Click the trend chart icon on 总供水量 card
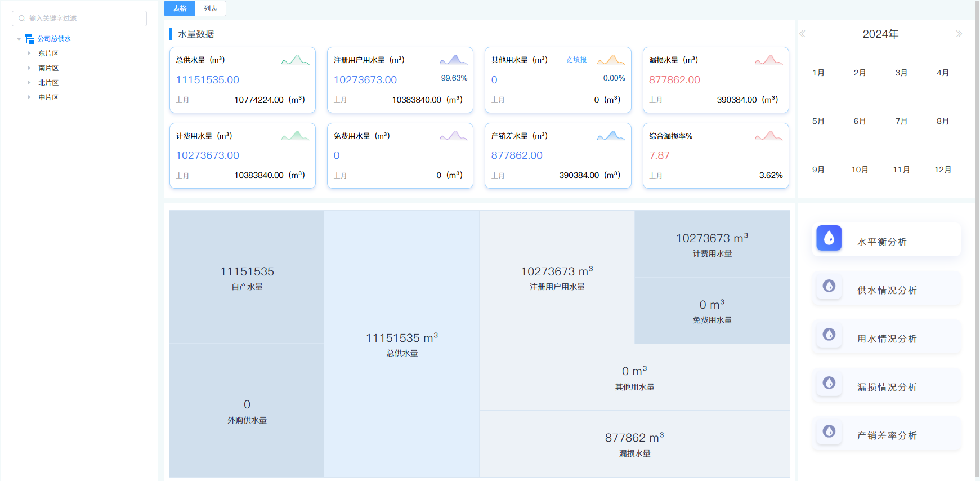Screen dimensions: 980x481 click(295, 60)
